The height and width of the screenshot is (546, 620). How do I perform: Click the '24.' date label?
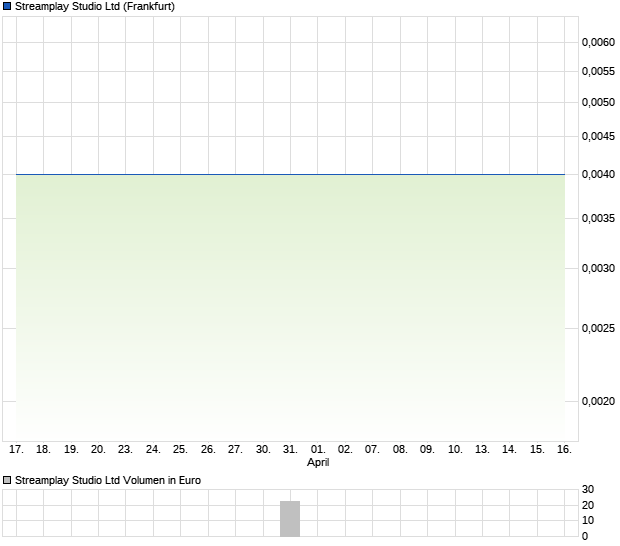point(153,449)
